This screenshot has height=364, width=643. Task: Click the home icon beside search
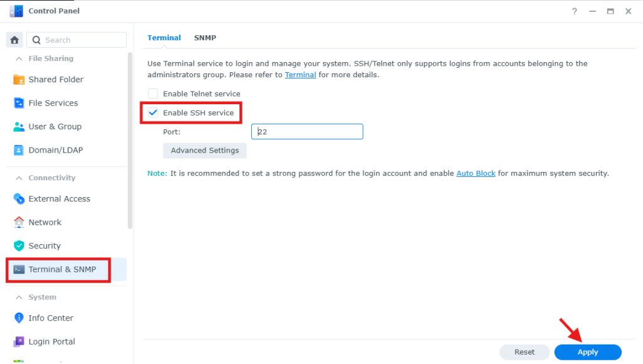click(x=15, y=40)
